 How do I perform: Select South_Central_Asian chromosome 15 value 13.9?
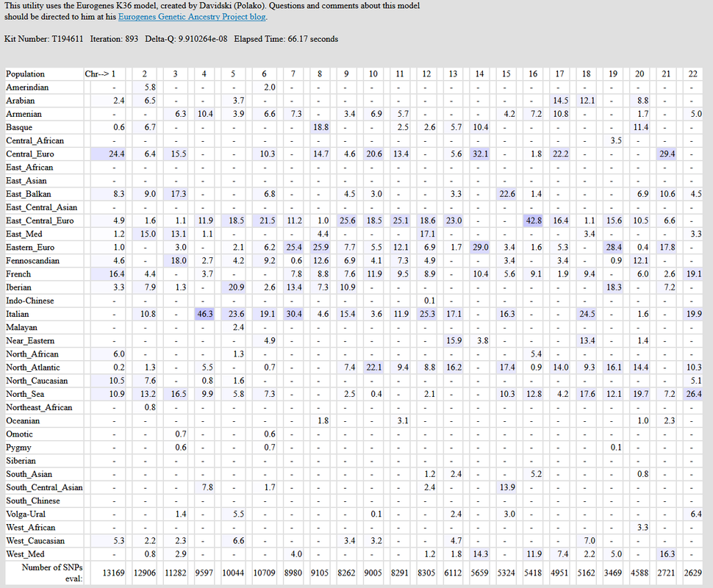coord(507,487)
